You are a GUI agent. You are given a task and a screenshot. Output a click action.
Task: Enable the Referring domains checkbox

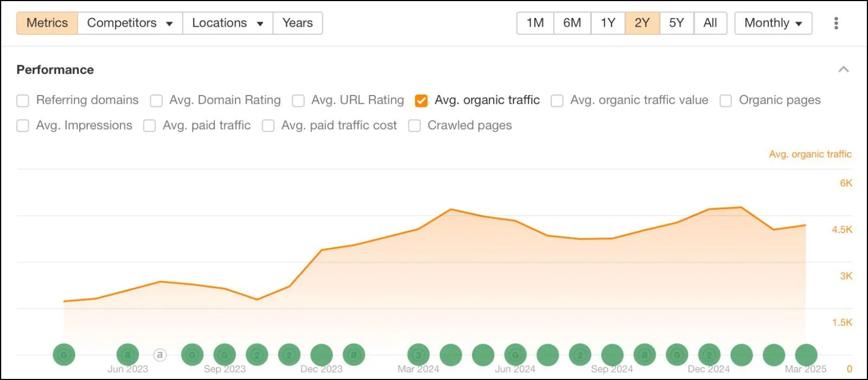coord(23,100)
